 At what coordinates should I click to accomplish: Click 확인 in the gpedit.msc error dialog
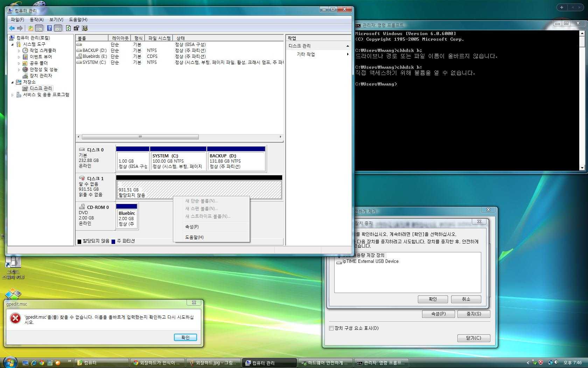(185, 338)
